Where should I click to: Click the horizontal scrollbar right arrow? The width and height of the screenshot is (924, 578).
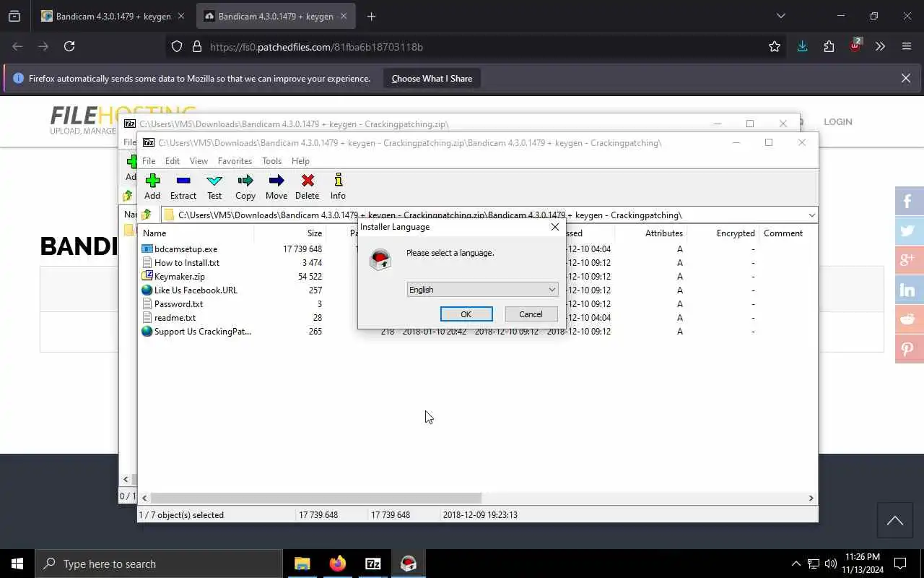811,498
